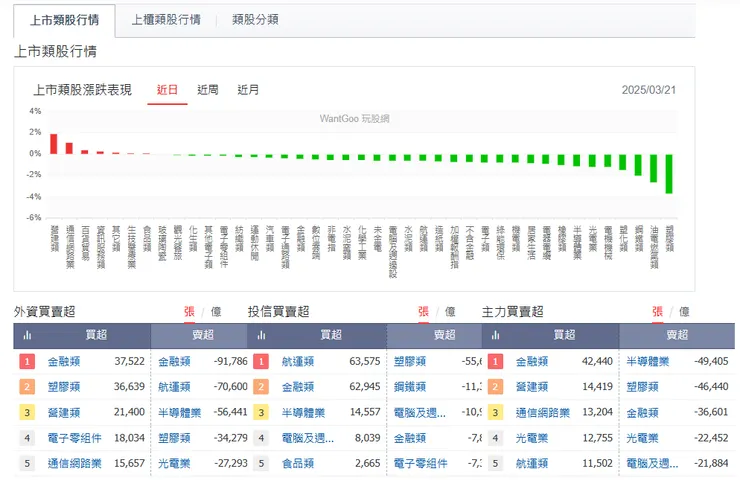Viewport: 740px width, 486px height.
Task: Open 航運類 in 投信 買超 ranking
Action: 298,362
